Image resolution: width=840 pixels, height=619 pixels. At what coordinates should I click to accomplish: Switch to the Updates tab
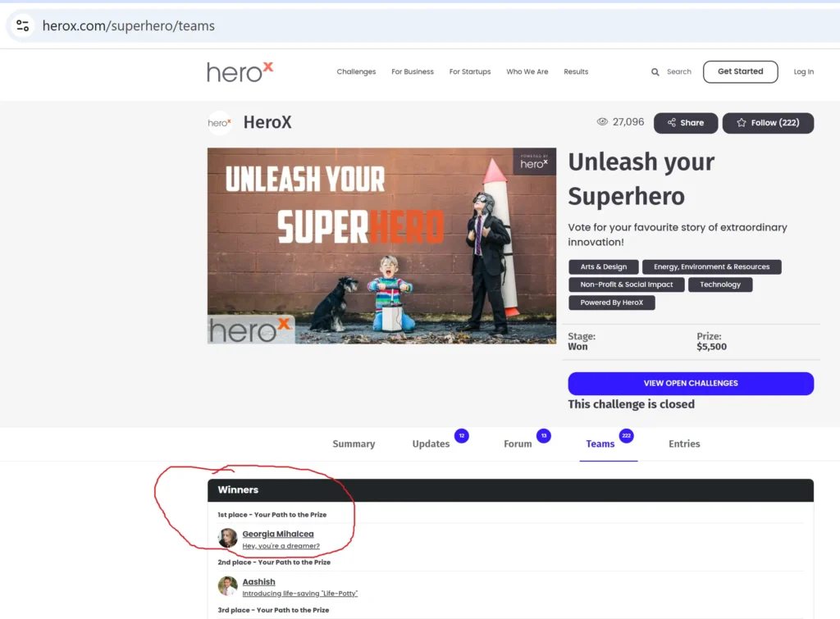point(431,444)
